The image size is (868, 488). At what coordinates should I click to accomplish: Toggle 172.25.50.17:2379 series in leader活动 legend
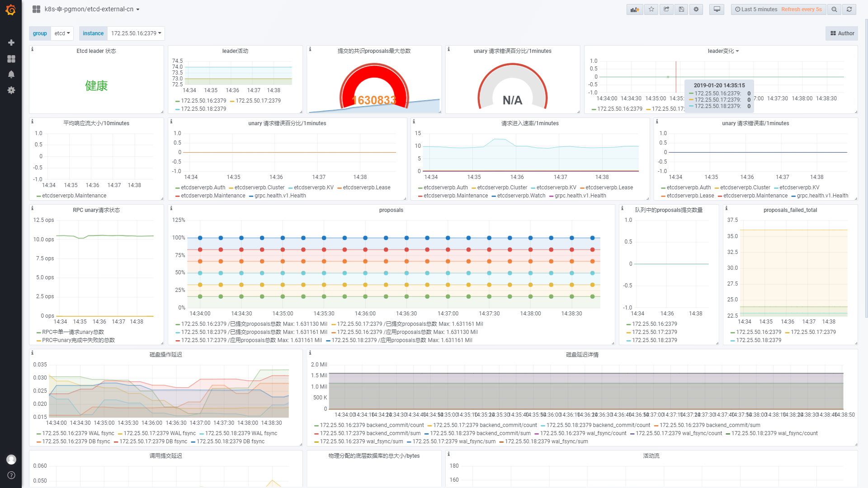point(258,101)
